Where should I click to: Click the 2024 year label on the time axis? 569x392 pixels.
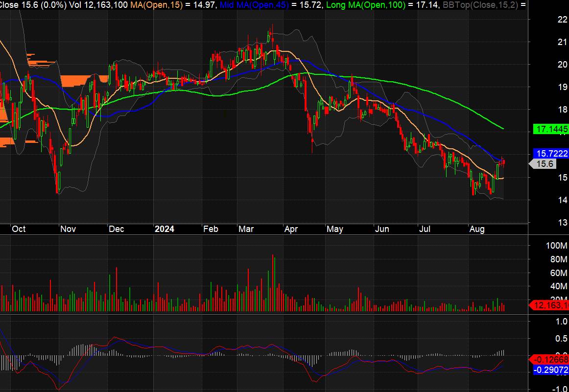point(164,229)
